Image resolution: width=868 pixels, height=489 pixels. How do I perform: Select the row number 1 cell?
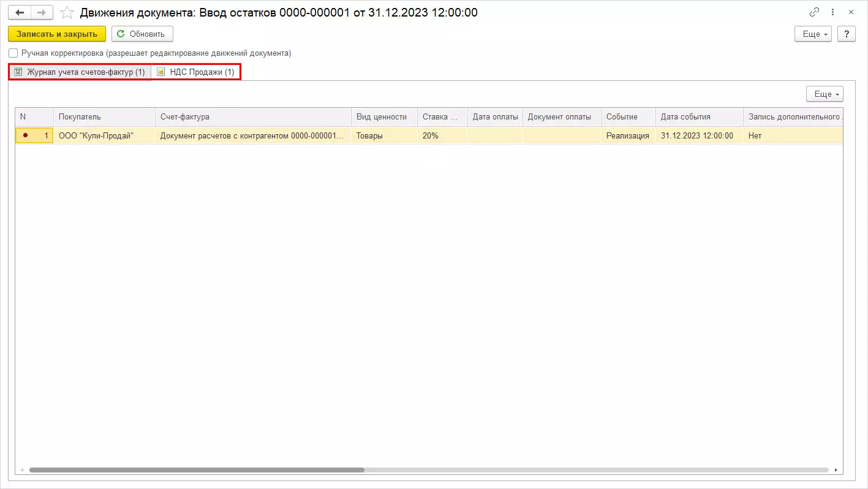(x=34, y=135)
